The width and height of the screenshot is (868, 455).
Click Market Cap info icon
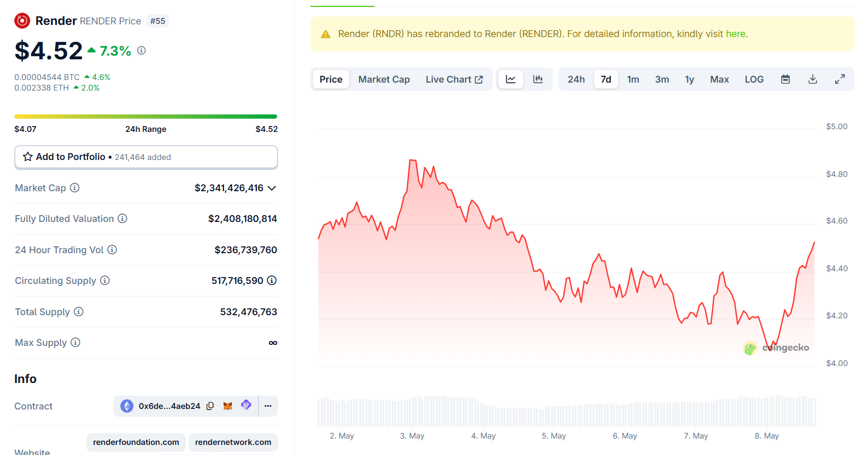[75, 188]
